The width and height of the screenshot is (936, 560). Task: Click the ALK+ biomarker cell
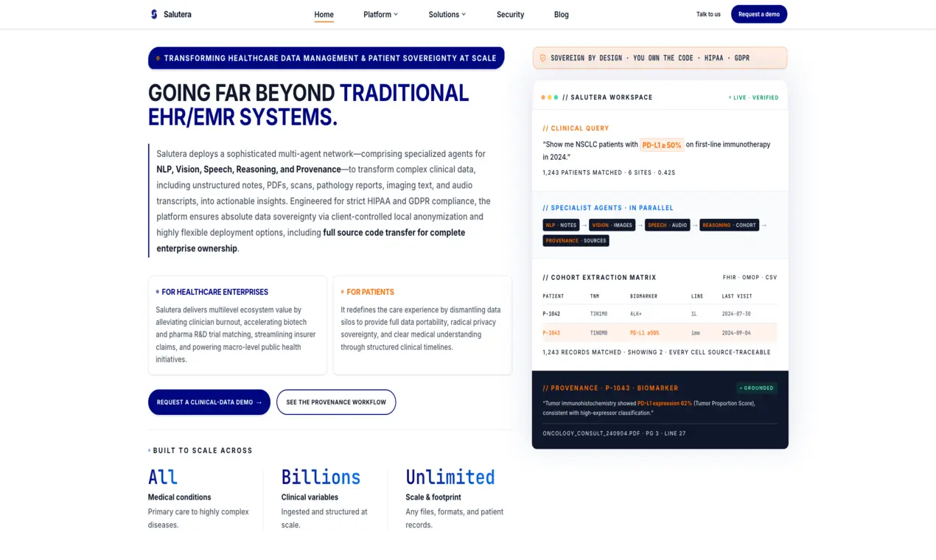point(636,313)
